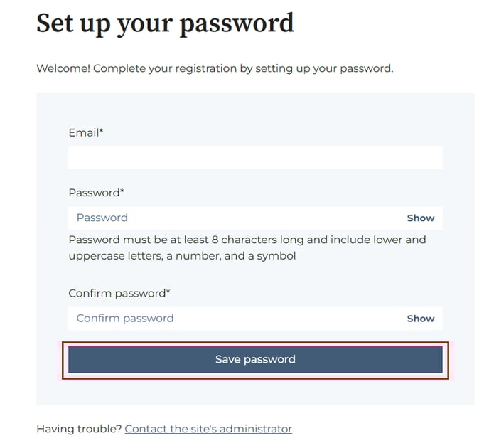Click the 'Set up your password' heading

[x=166, y=24]
